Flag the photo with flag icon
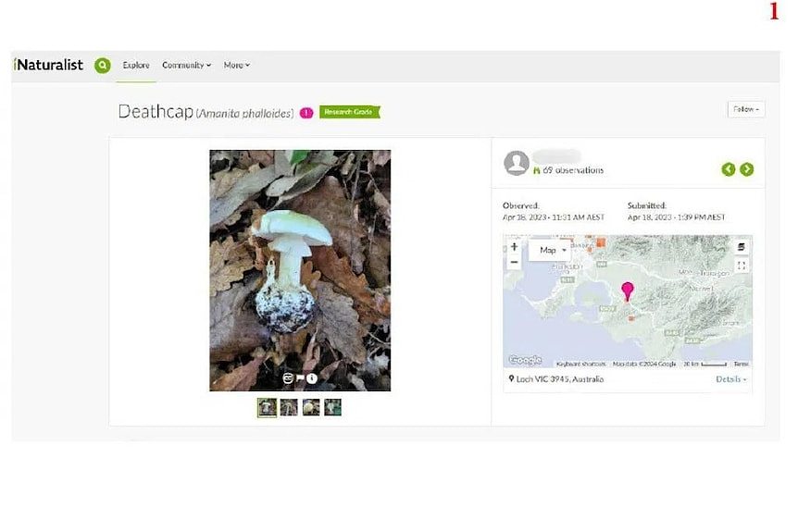The height and width of the screenshot is (532, 798). point(300,378)
